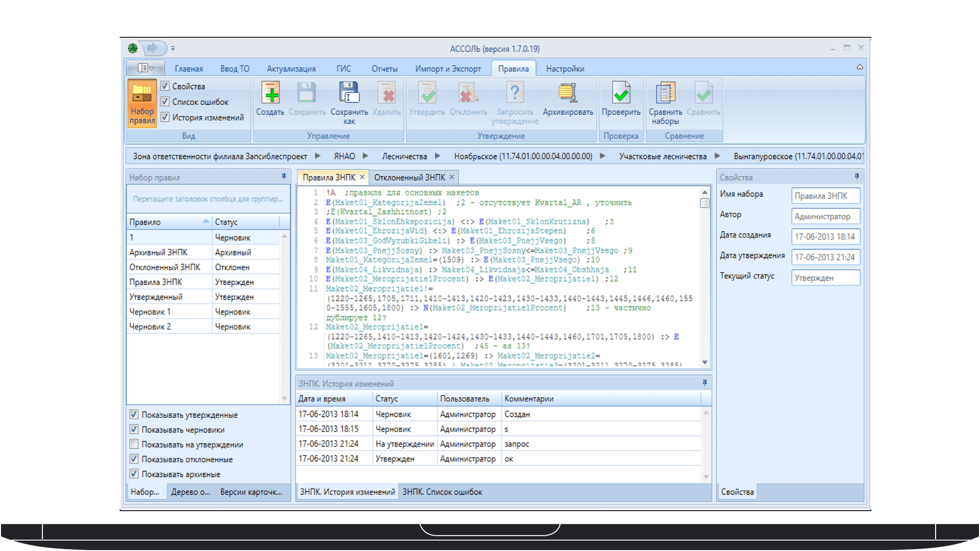This screenshot has width=980, height=551.
Task: Click scroll down arrow in code editor
Action: click(704, 362)
